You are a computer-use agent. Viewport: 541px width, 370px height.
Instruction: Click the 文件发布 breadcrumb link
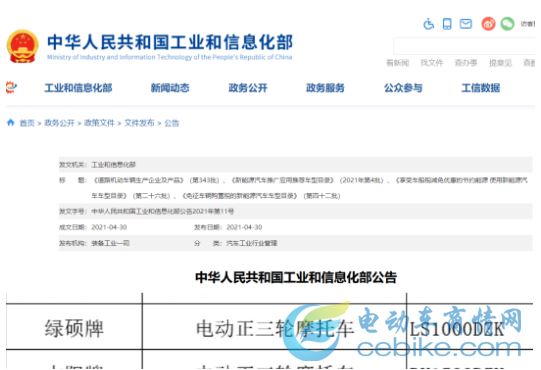[x=139, y=123]
